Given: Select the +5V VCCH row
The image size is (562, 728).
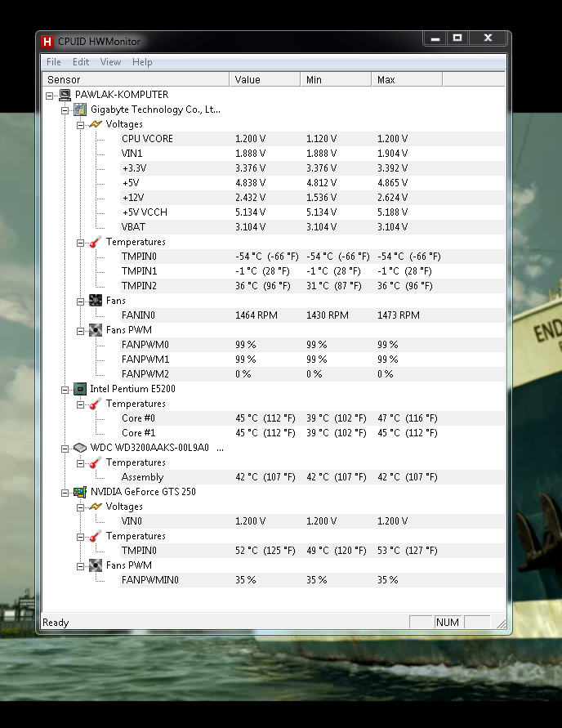Looking at the screenshot, I should coord(312,212).
